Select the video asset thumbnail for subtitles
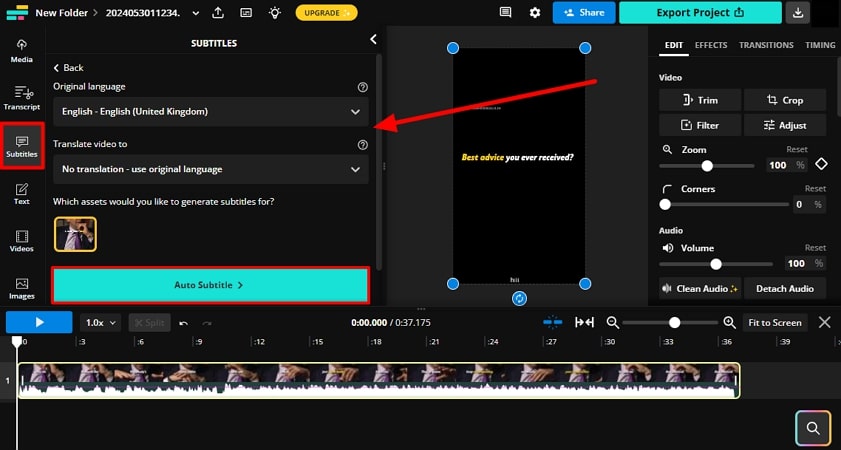 point(75,234)
